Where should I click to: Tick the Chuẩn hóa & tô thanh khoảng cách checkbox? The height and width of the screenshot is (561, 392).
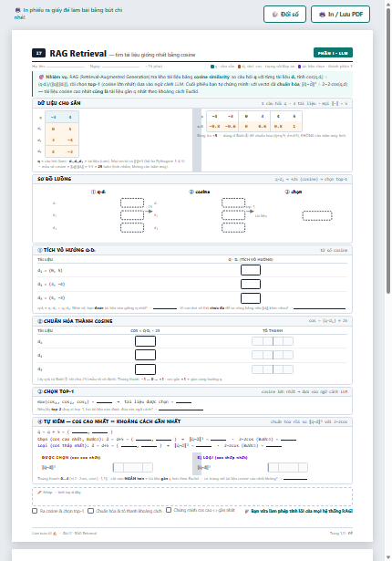point(91,511)
